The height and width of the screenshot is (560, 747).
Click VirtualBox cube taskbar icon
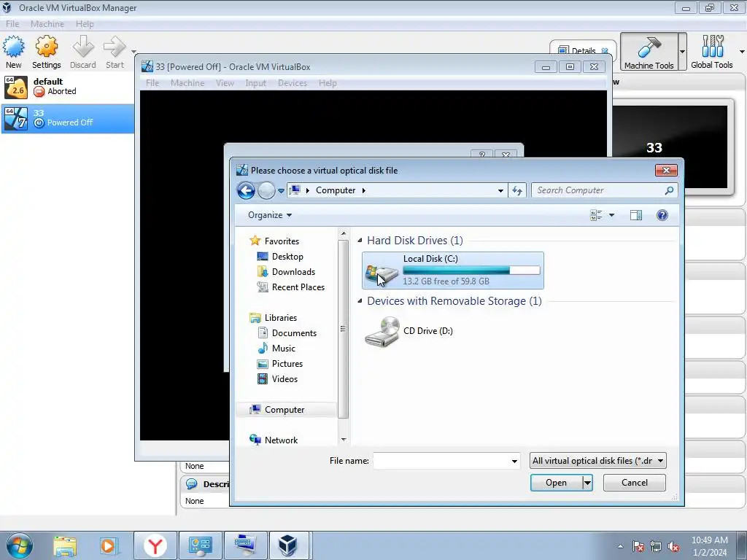click(287, 545)
